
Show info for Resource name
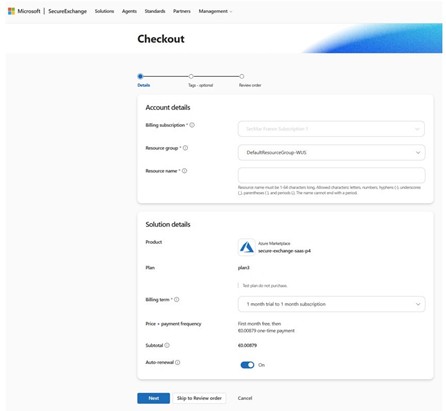click(x=184, y=171)
